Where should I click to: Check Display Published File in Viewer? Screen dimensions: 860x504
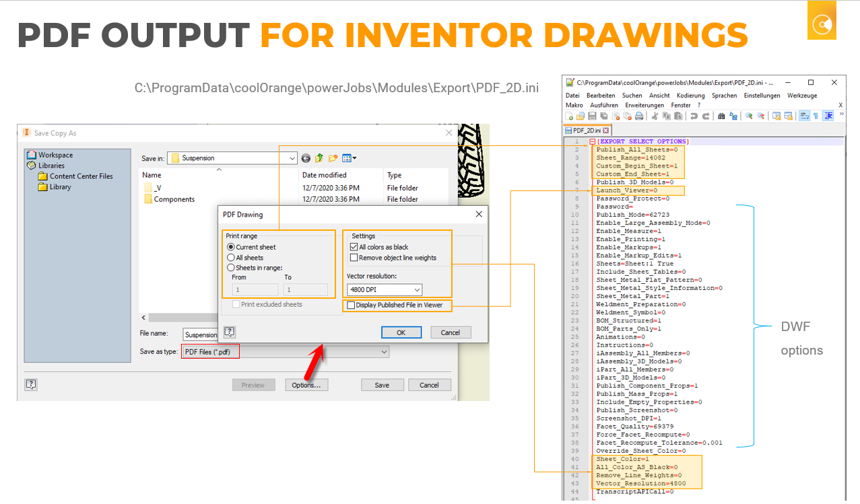click(350, 305)
